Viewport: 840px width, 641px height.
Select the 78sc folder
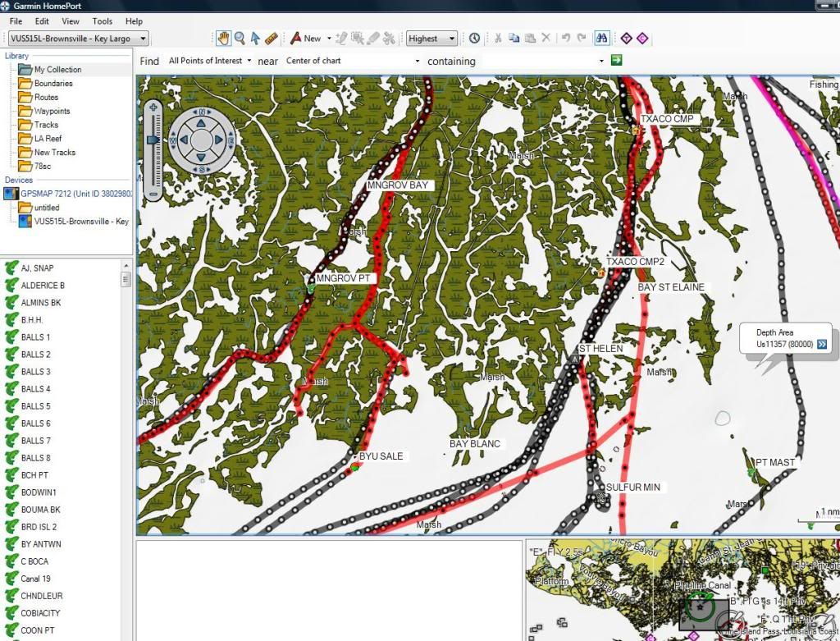coord(43,166)
